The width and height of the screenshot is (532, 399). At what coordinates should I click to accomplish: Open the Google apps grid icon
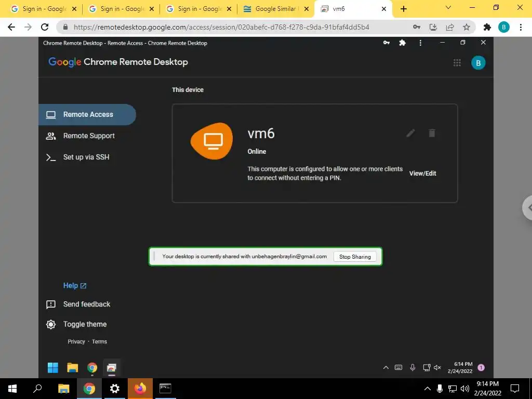(457, 63)
